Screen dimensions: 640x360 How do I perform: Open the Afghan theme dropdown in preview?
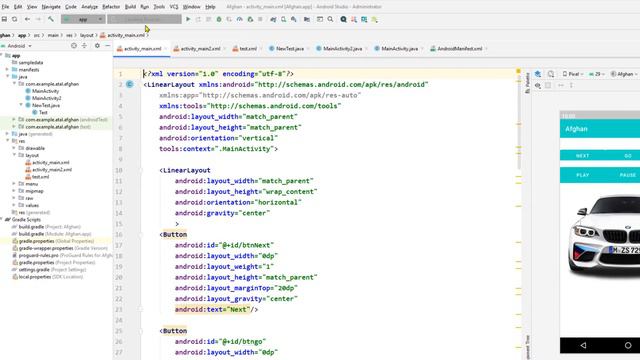[624, 74]
